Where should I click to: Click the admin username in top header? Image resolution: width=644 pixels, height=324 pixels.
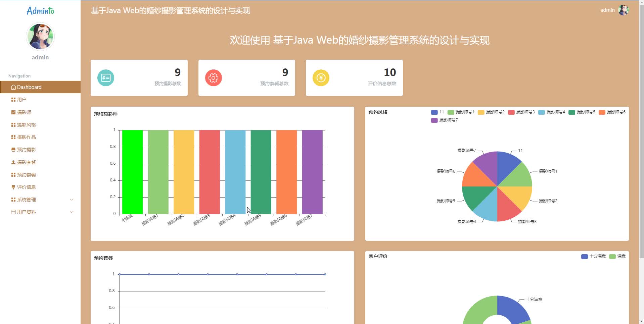click(x=607, y=10)
